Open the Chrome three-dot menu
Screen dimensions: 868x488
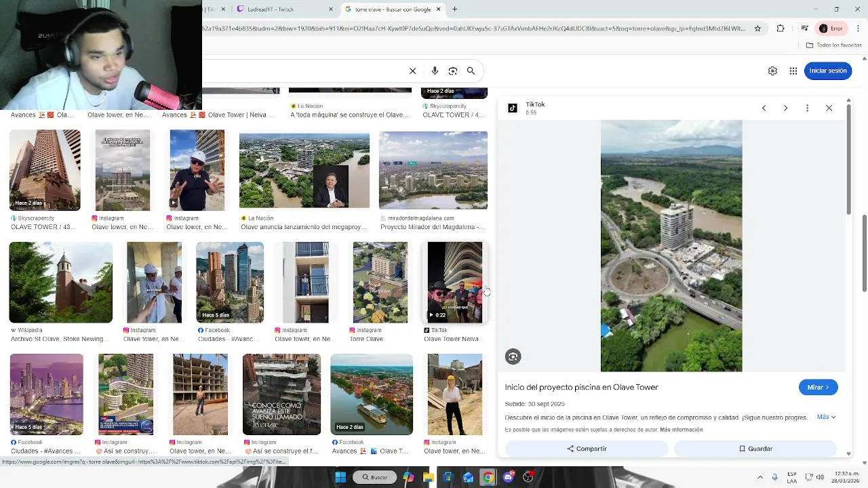[x=859, y=28]
